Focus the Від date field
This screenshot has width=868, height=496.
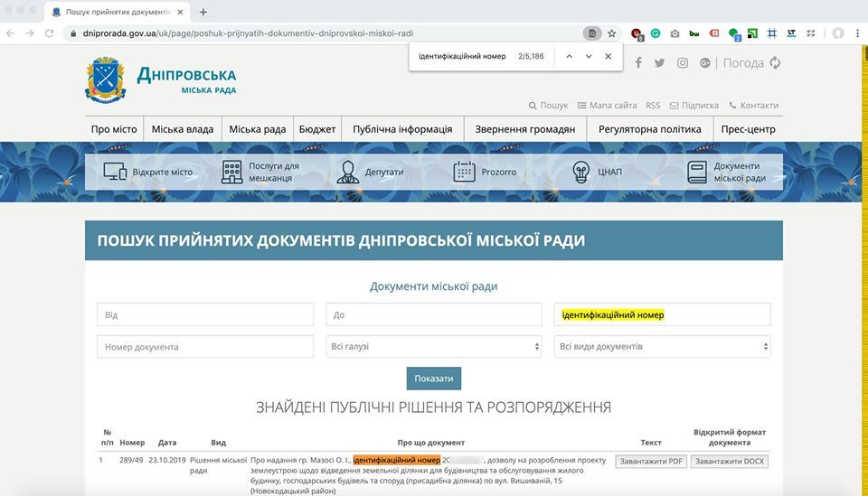point(205,314)
